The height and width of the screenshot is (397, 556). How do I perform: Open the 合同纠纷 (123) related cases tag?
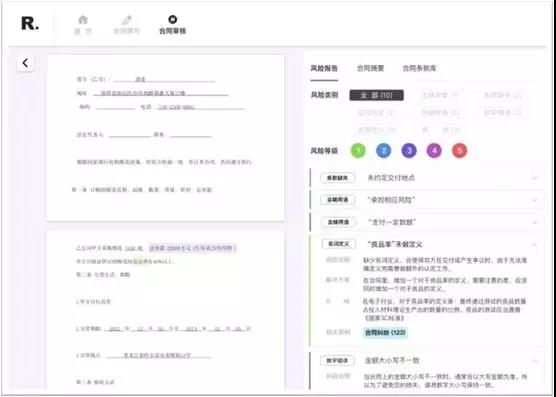tap(385, 332)
